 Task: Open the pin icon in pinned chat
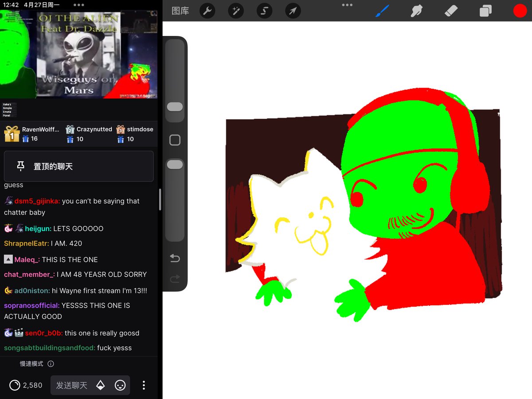click(x=20, y=166)
